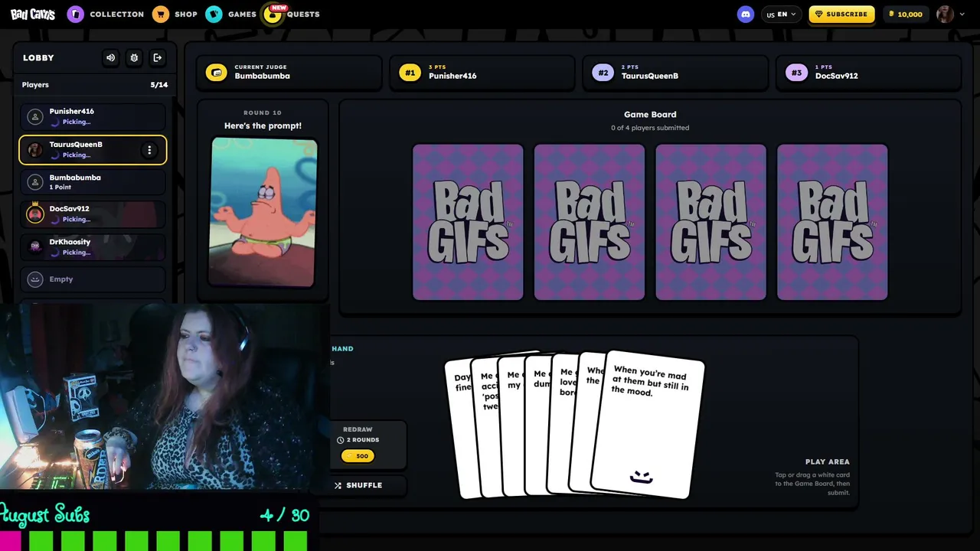Screen dimensions: 980x551
Task: Mute the lobby sound
Action: tap(111, 57)
